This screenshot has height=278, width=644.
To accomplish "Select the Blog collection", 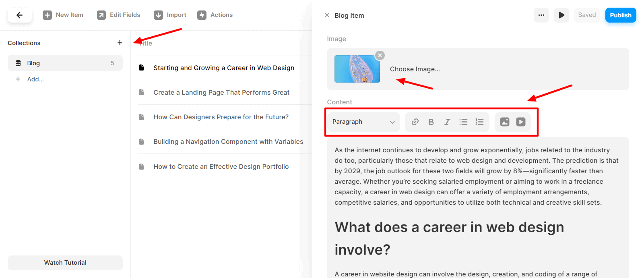I will click(x=65, y=63).
